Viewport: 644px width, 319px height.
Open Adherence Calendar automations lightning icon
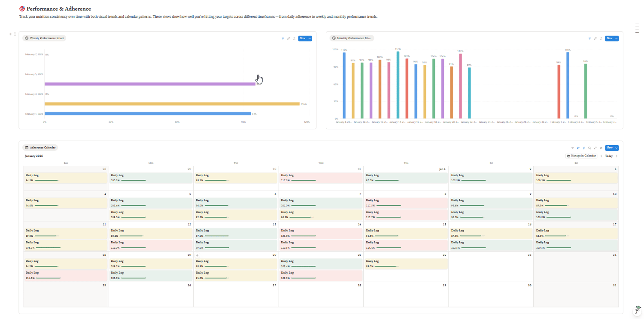[584, 148]
